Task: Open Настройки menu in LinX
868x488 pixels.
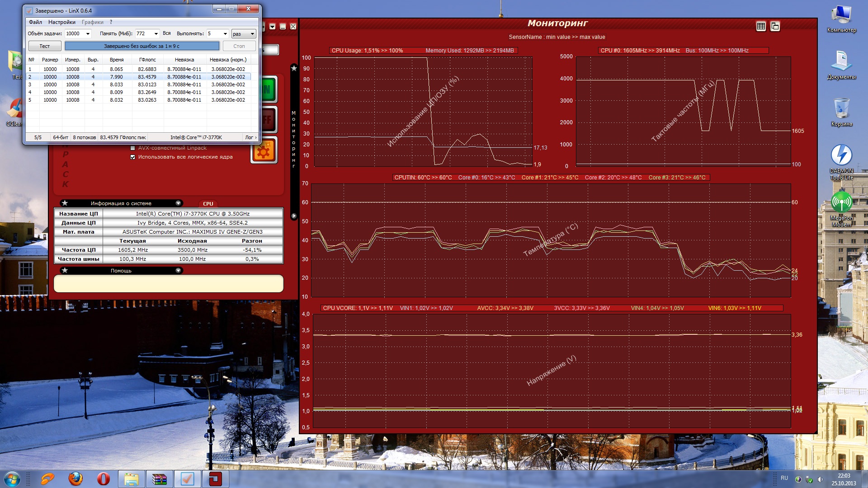Action: 61,22
